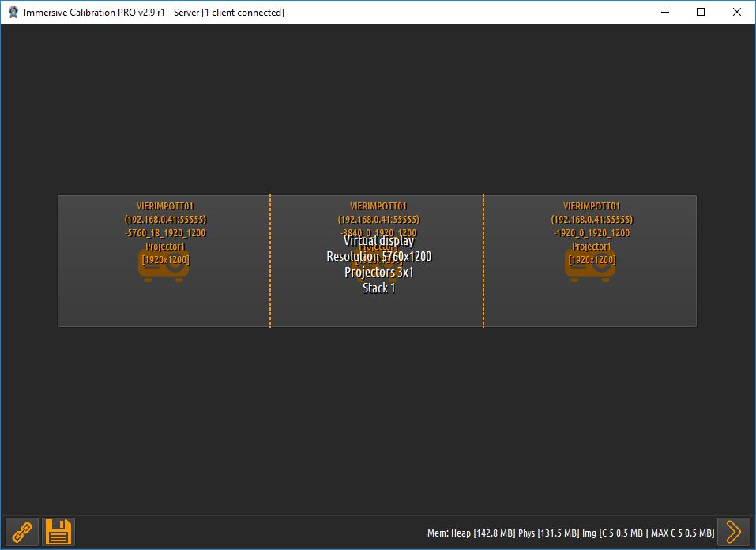Click the floppy disk save icon
Image resolution: width=756 pixels, height=550 pixels.
click(58, 532)
